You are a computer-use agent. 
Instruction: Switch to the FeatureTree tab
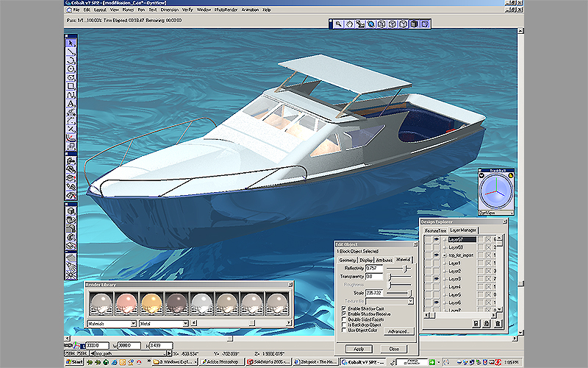pos(434,230)
